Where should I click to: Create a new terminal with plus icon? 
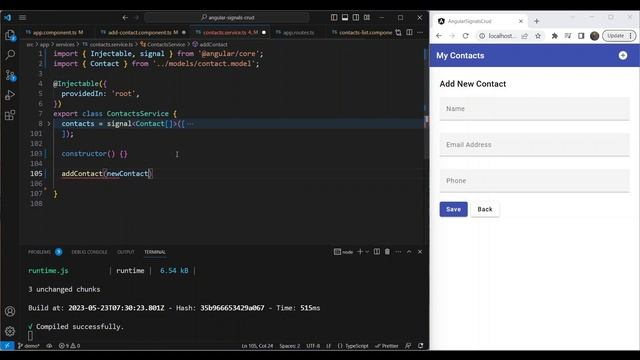point(360,252)
